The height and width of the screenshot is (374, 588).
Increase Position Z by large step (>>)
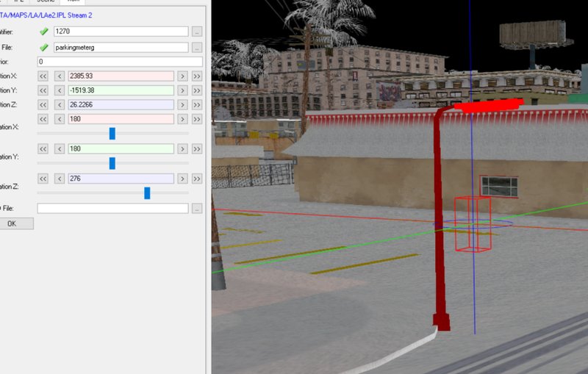tap(197, 104)
